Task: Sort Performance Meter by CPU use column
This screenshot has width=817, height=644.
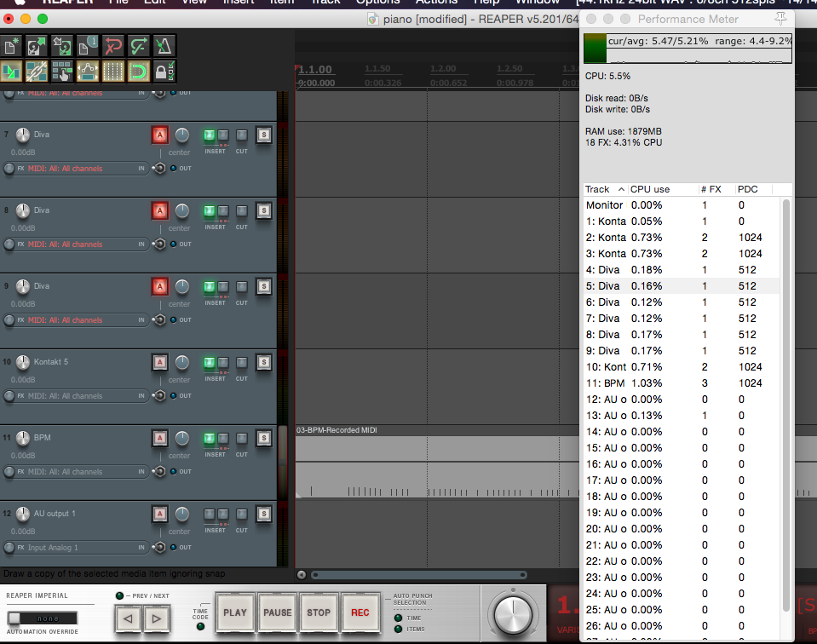Action: coord(663,189)
